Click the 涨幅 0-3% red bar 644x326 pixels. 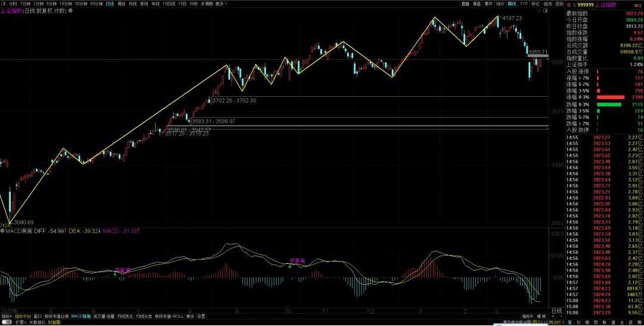click(x=611, y=97)
